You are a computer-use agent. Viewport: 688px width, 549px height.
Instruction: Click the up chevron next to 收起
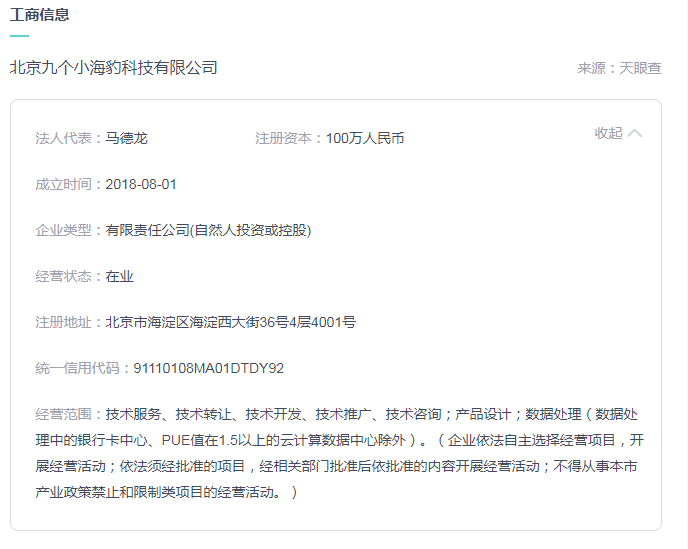(635, 133)
